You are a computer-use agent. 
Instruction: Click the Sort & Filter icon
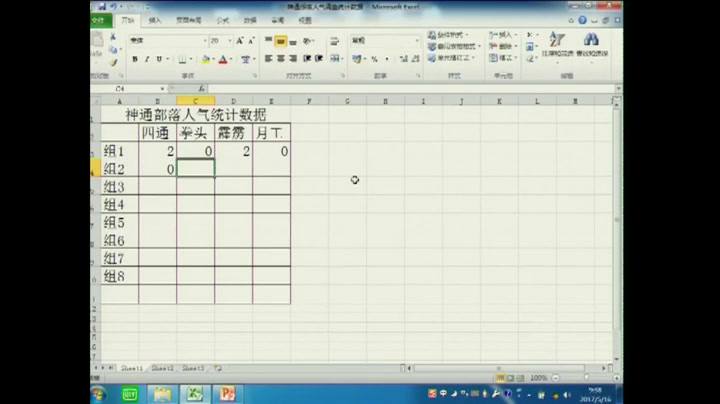pos(557,43)
